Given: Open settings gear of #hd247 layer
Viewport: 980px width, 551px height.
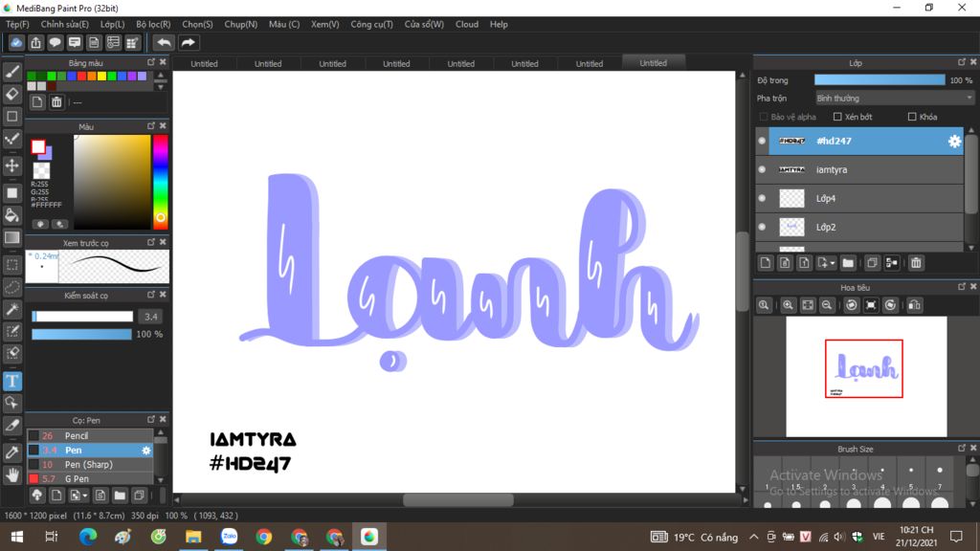Looking at the screenshot, I should coord(954,142).
